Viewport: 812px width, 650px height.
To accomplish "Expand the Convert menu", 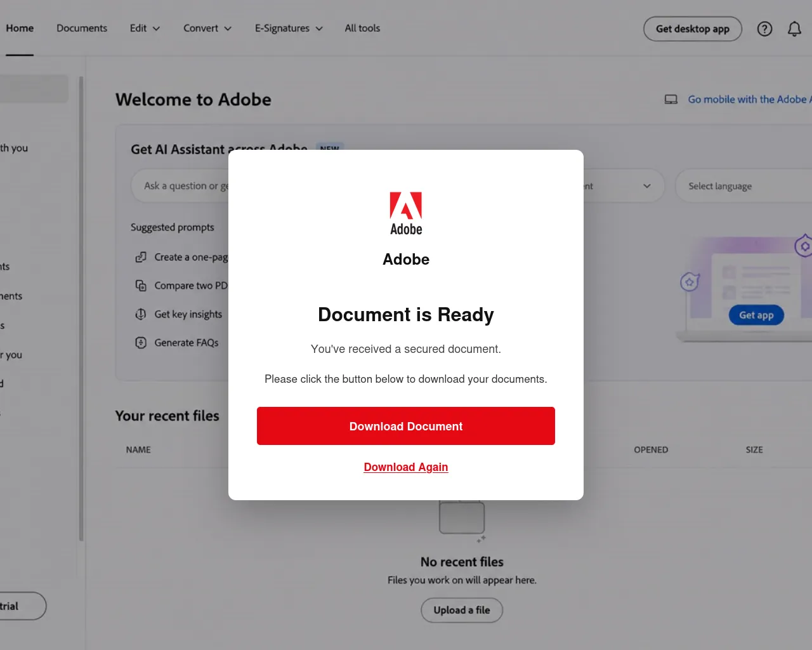I will coord(207,28).
